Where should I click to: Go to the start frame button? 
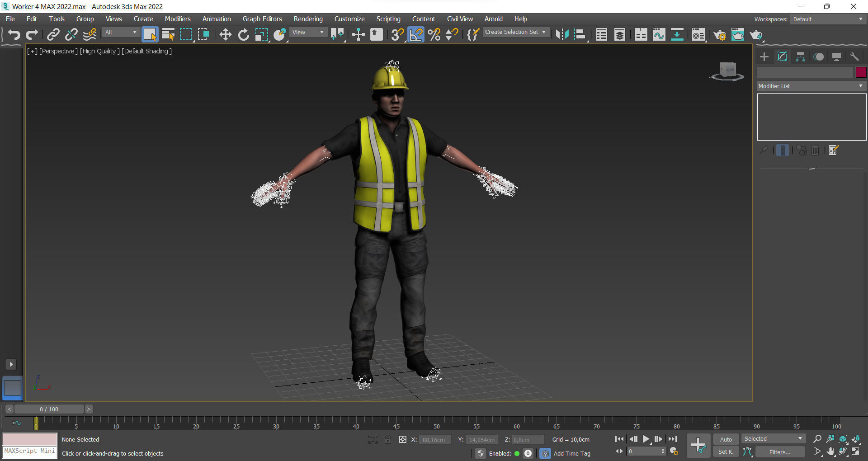[619, 439]
